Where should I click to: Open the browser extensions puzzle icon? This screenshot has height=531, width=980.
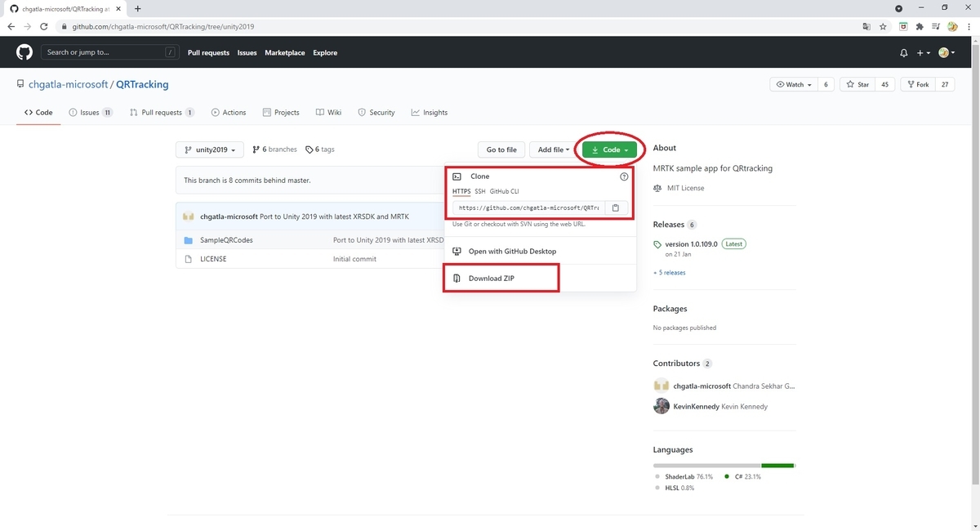pyautogui.click(x=920, y=26)
